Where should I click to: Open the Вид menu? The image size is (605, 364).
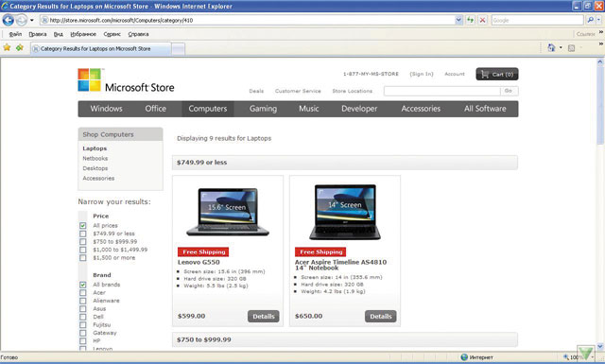point(59,34)
